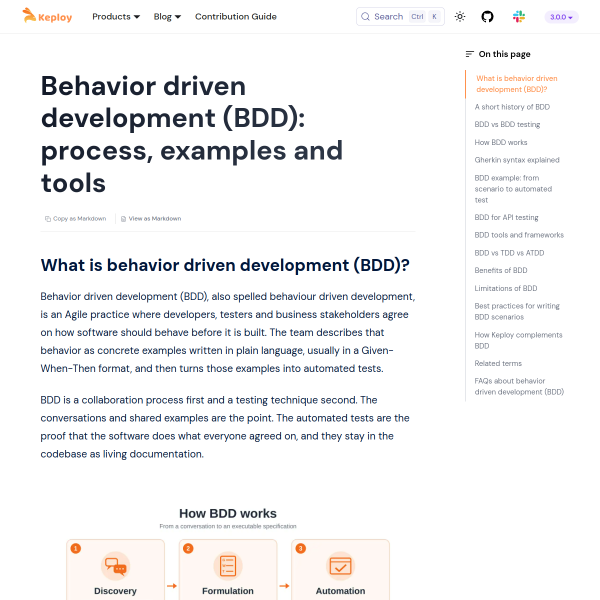Jump to Benefits of BDD

(x=501, y=271)
